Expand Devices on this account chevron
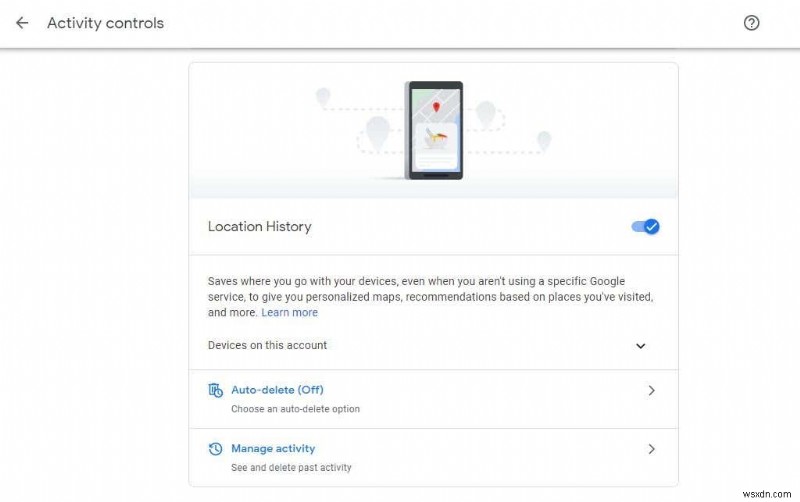Screen dimensions: 800x502 point(641,346)
